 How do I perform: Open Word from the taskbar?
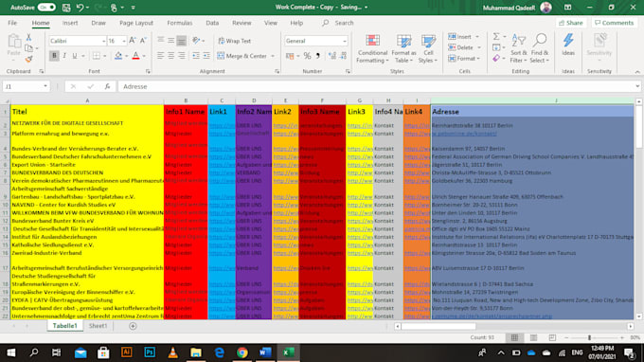point(265,353)
